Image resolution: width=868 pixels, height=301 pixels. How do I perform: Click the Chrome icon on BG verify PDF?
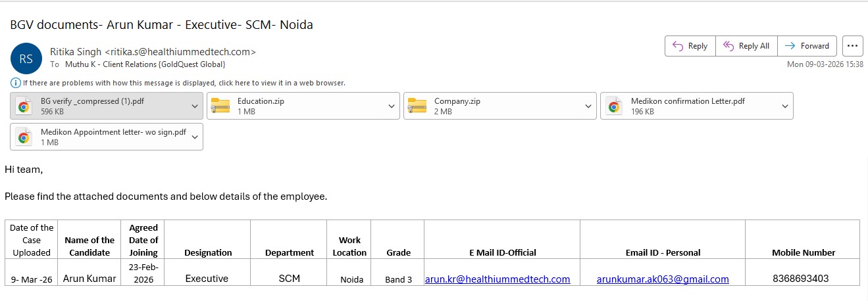coord(24,106)
